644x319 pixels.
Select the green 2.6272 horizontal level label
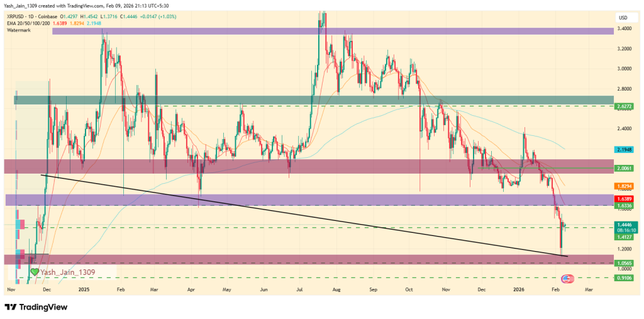pyautogui.click(x=624, y=106)
